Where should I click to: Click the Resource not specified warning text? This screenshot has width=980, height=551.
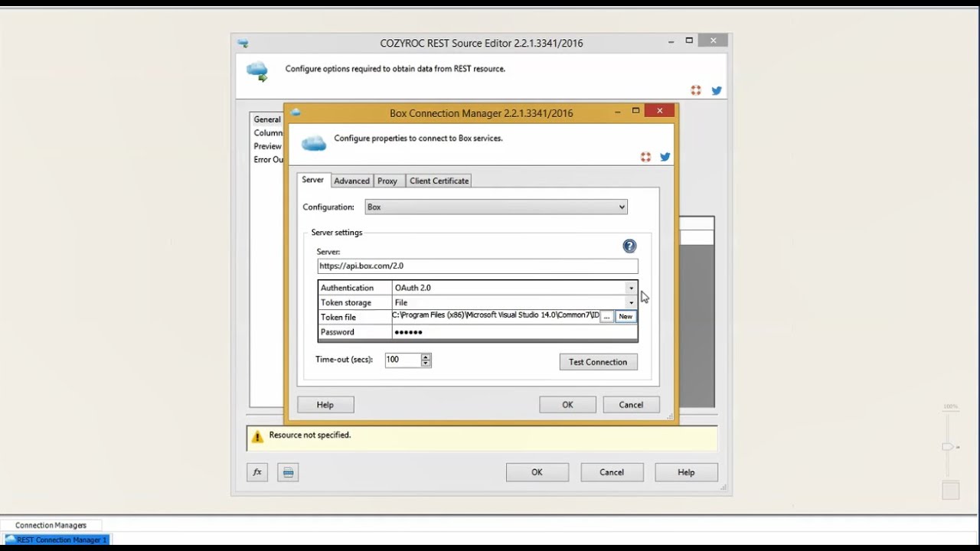click(310, 435)
